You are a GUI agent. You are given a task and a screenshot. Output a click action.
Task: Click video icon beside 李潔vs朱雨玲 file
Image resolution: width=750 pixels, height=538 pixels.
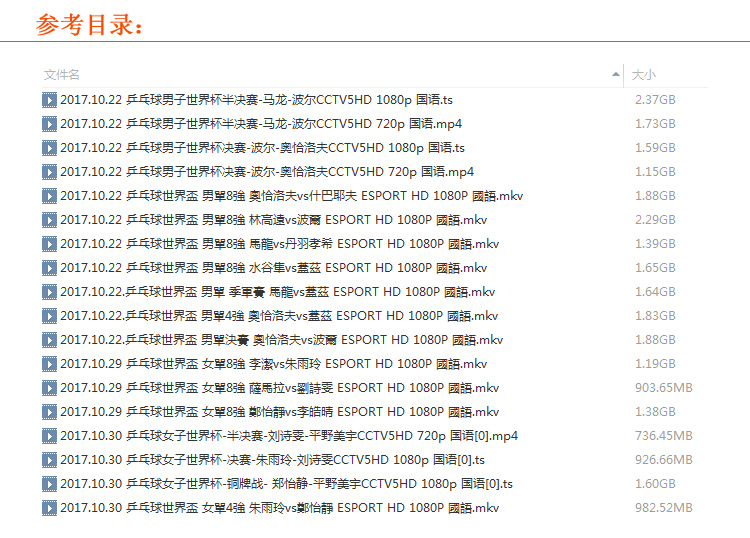(49, 364)
